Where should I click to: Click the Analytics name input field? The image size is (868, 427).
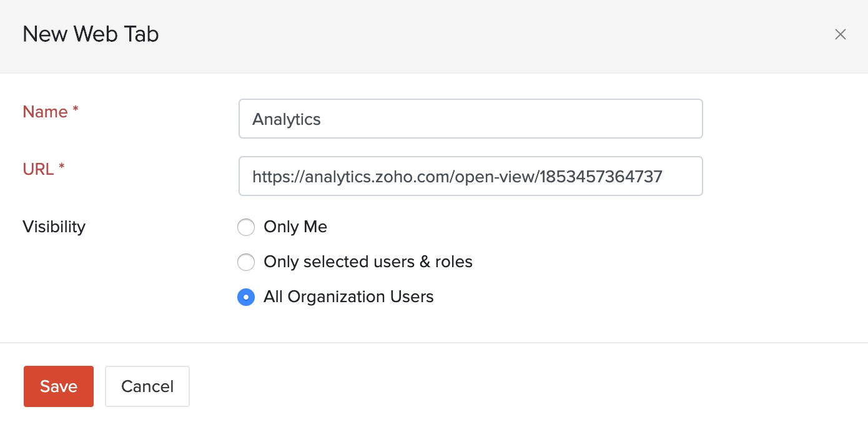tap(470, 119)
